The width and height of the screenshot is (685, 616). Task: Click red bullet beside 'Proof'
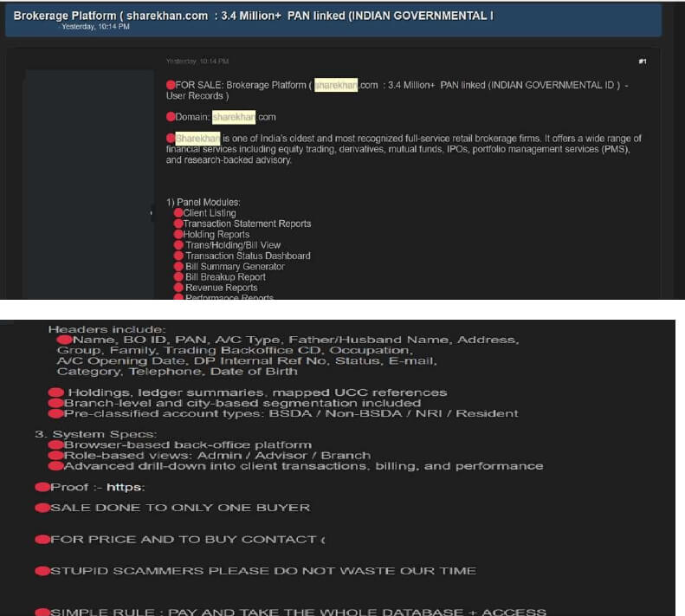tap(42, 487)
